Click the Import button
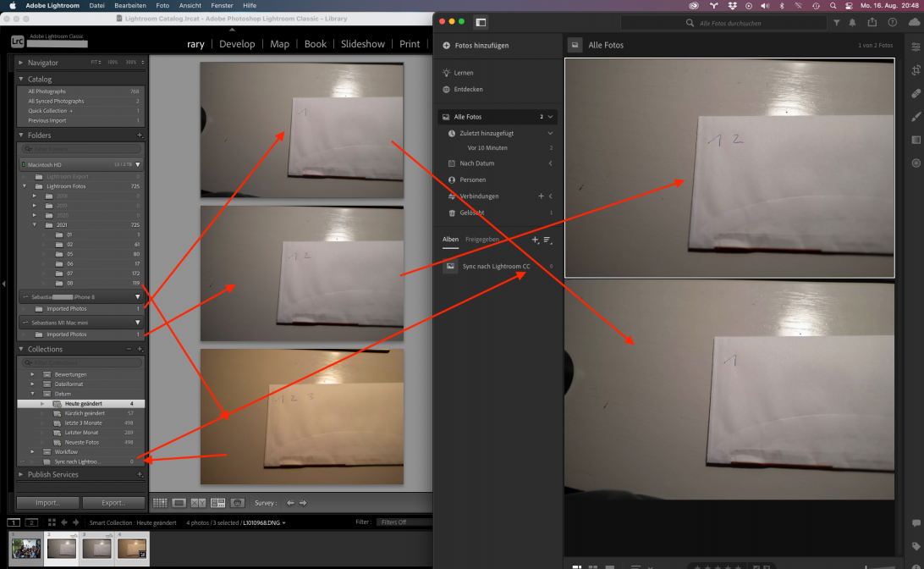This screenshot has width=924, height=569. (x=47, y=503)
